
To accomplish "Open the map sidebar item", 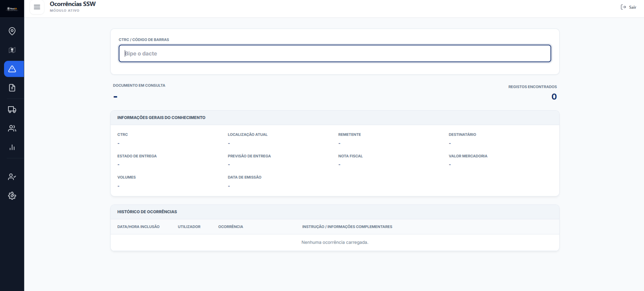I will point(12,50).
